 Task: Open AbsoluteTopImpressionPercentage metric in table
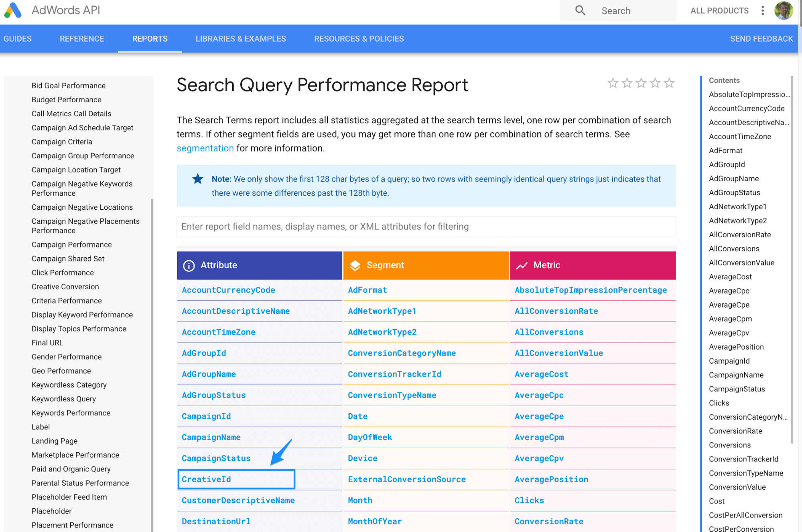click(591, 290)
